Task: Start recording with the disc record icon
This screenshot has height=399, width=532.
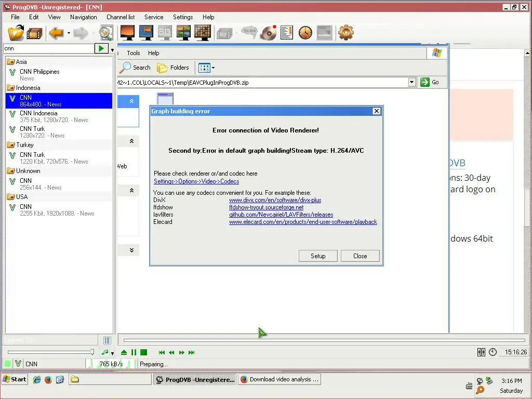Action: [x=269, y=33]
